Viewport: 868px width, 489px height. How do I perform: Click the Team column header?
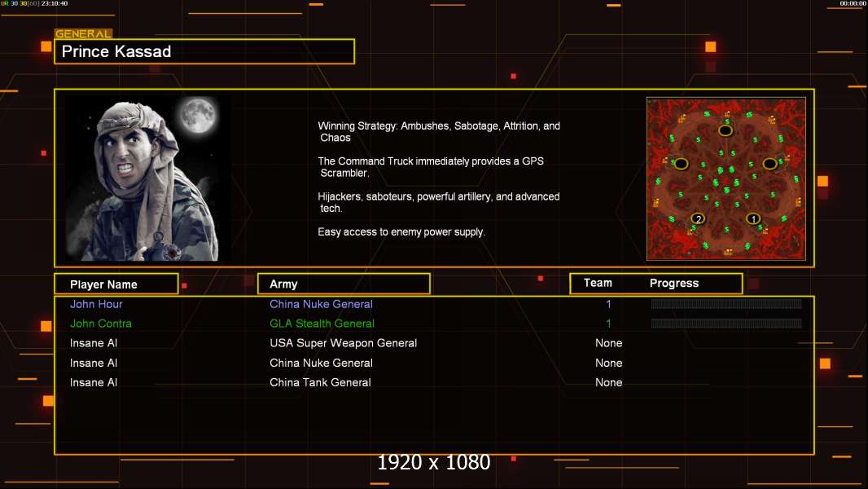[x=598, y=283]
